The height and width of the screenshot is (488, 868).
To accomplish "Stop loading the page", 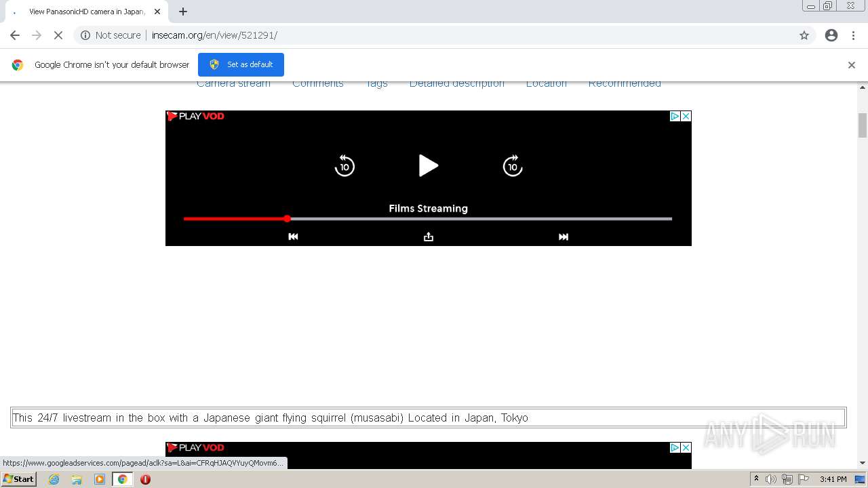I will (x=58, y=35).
